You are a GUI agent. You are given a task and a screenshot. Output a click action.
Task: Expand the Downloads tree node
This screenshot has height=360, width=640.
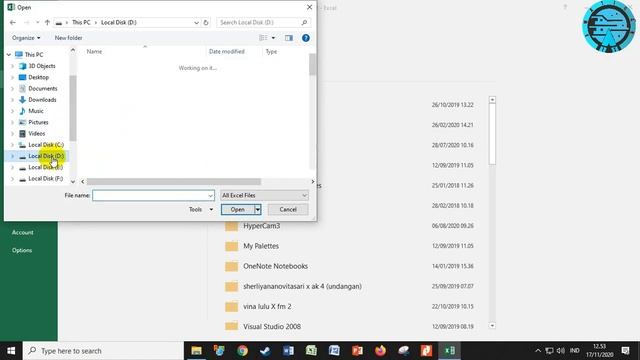12,100
